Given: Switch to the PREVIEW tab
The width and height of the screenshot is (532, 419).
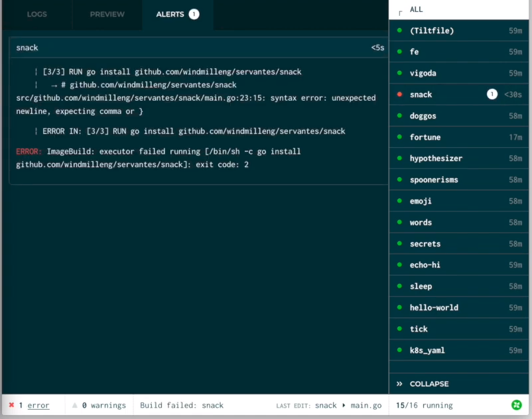Looking at the screenshot, I should point(107,14).
